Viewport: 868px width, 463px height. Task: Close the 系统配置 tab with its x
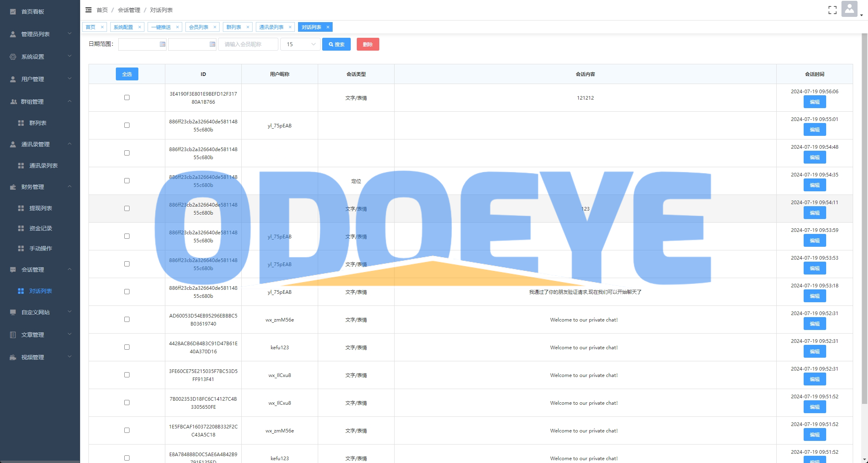click(x=140, y=27)
